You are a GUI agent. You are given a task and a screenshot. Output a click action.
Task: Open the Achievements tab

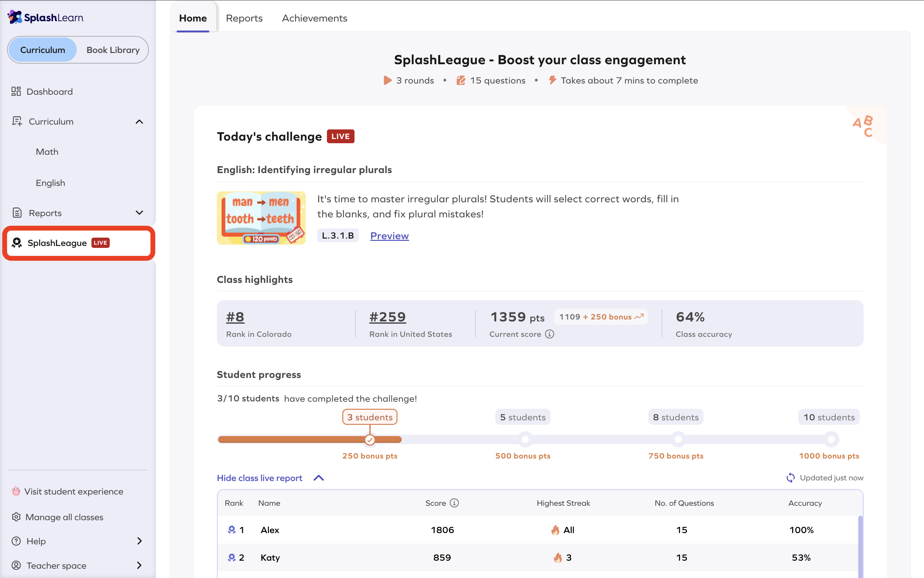(314, 18)
